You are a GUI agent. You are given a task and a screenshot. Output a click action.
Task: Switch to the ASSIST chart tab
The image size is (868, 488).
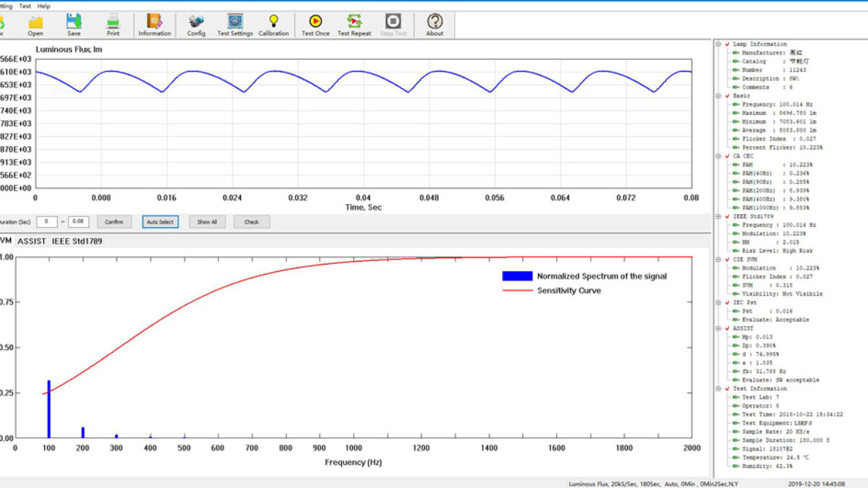point(32,241)
